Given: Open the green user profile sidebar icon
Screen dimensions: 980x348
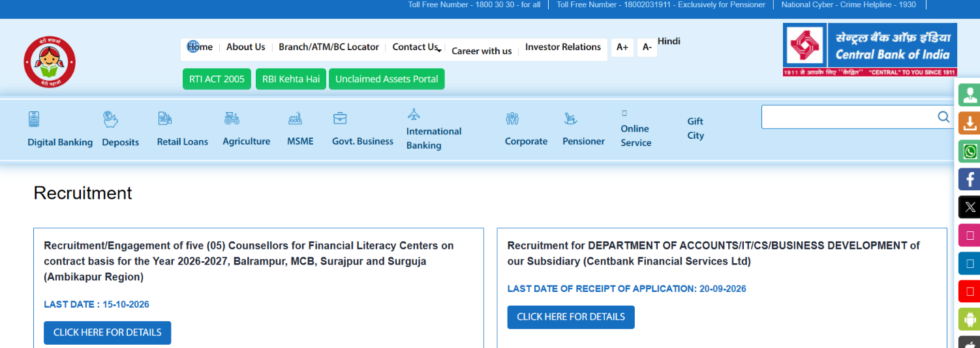Looking at the screenshot, I should [970, 95].
